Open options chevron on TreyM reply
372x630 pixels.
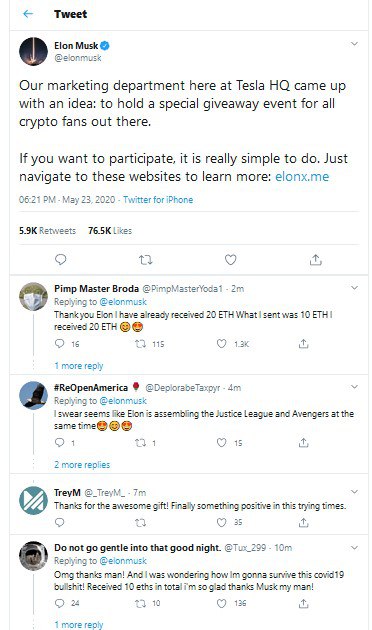[x=354, y=492]
